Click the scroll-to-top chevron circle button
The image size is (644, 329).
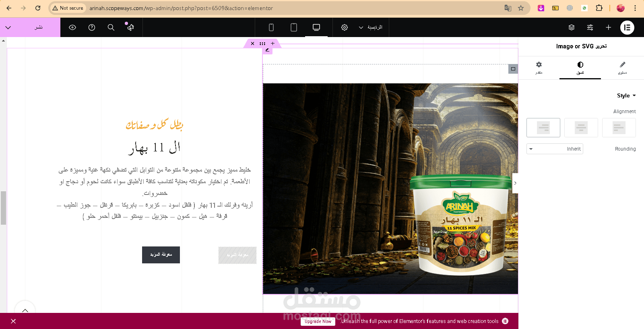[x=25, y=310]
